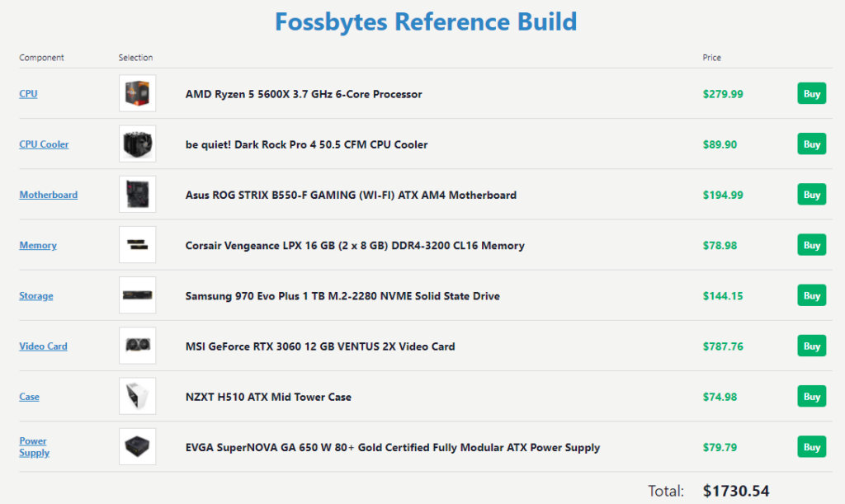The width and height of the screenshot is (845, 504).
Task: Click the CPU product thumbnail image
Action: coord(138,92)
